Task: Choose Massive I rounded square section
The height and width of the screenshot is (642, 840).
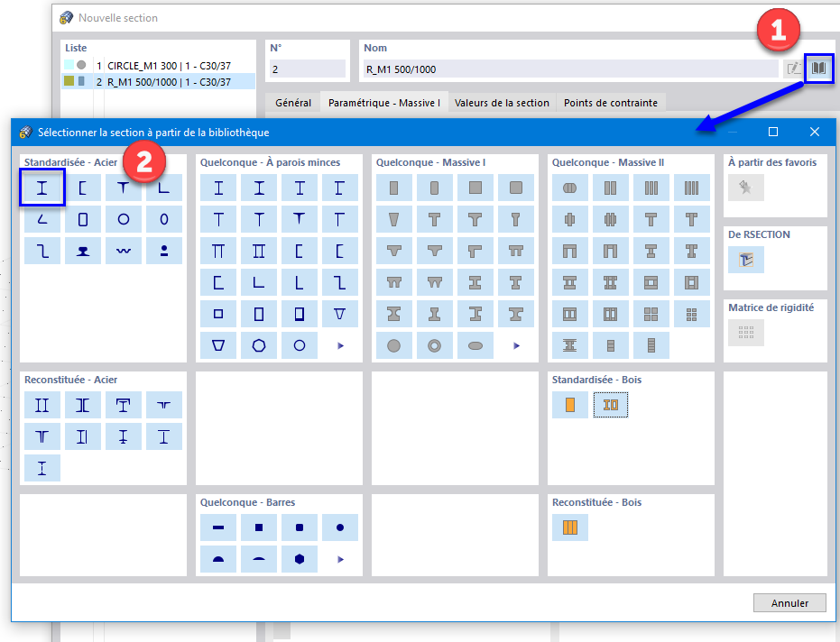Action: pos(516,188)
